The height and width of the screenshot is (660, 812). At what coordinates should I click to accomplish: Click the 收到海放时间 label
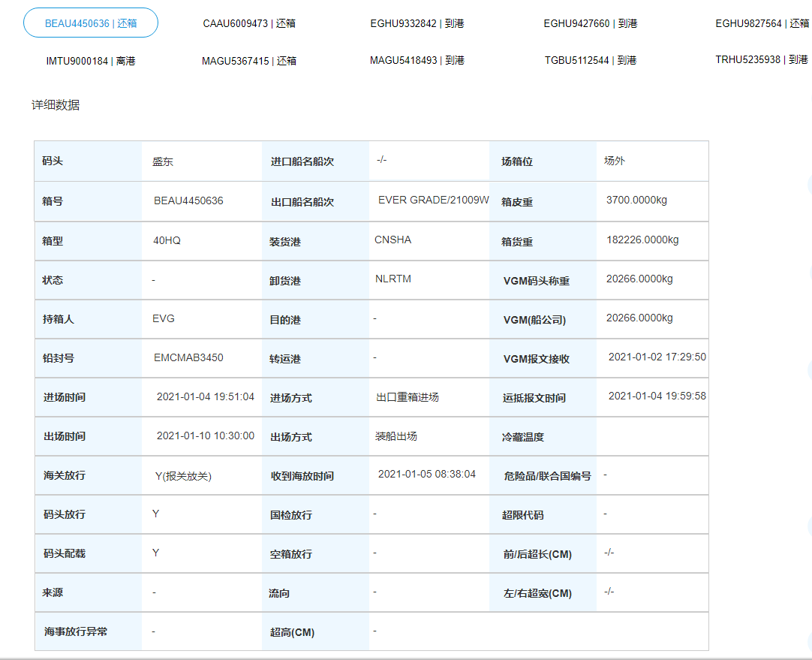(x=302, y=476)
